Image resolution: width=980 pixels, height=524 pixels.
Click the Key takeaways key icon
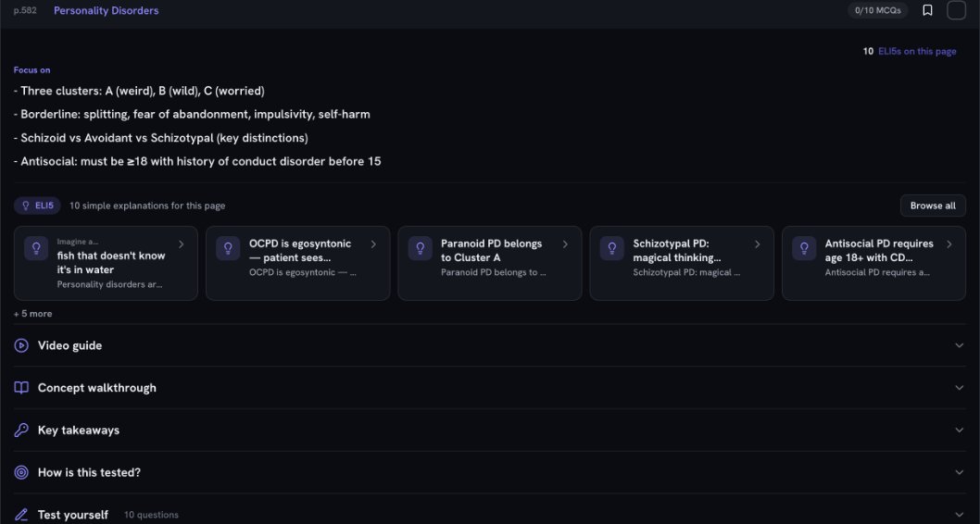click(21, 430)
